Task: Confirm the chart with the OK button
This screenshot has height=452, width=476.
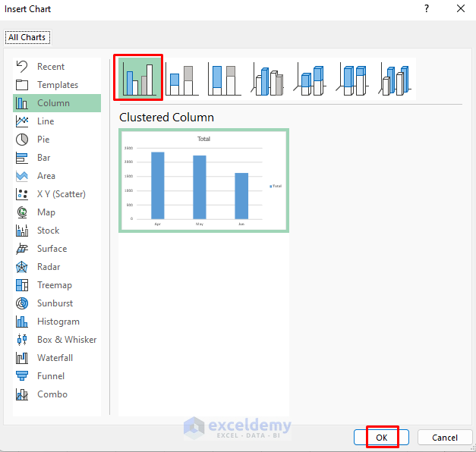Action: coord(381,438)
